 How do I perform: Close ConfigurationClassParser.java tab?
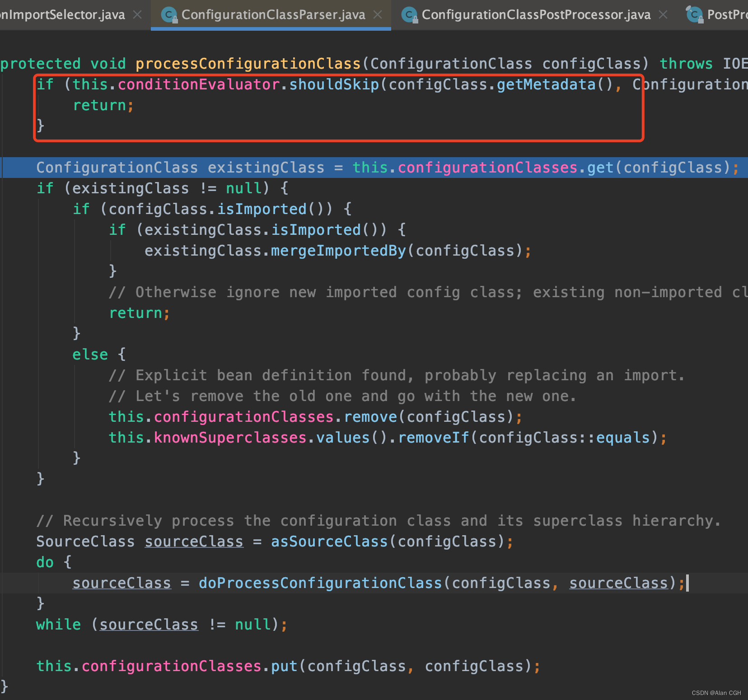click(x=378, y=15)
